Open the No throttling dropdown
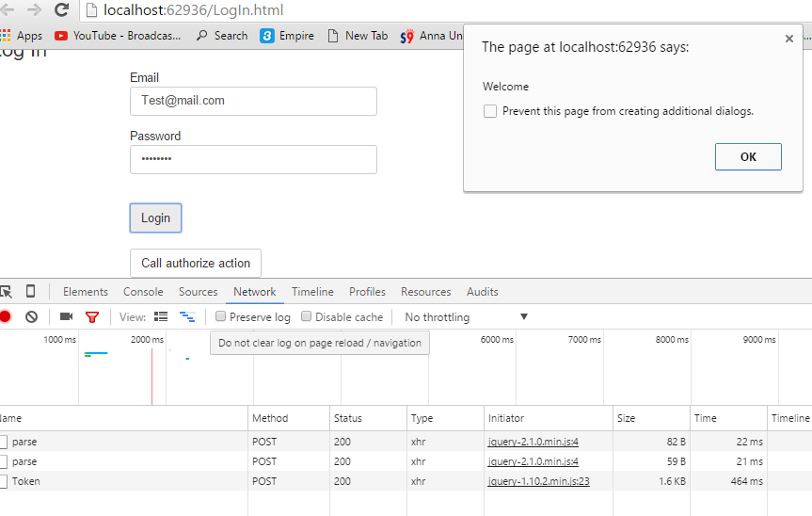Viewport: 812px width, 516px height. click(466, 317)
